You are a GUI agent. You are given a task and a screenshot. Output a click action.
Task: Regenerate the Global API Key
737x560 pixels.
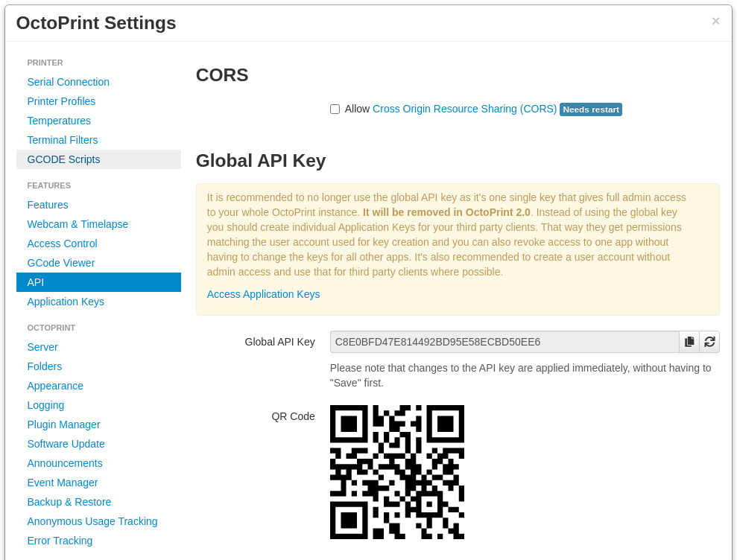[x=709, y=342]
